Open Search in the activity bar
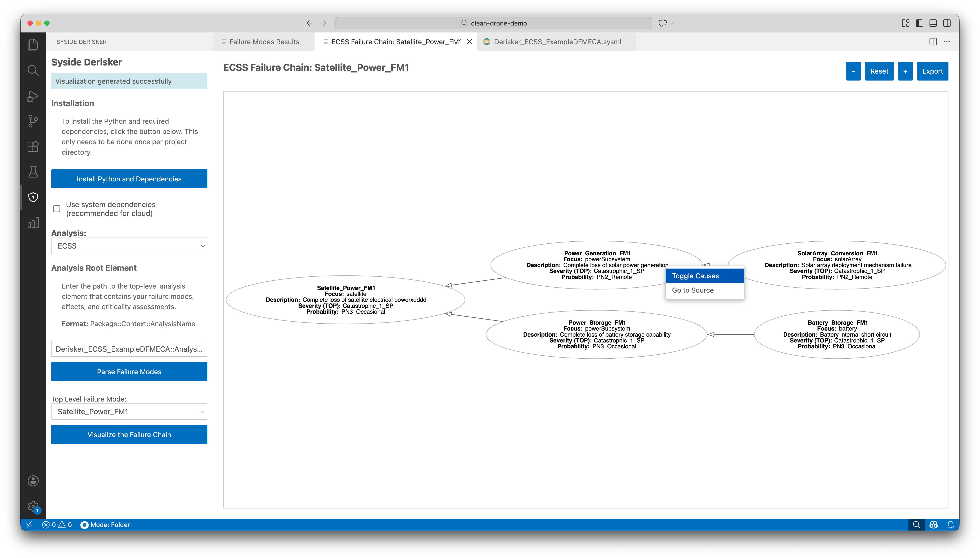The width and height of the screenshot is (980, 558). pyautogui.click(x=33, y=70)
